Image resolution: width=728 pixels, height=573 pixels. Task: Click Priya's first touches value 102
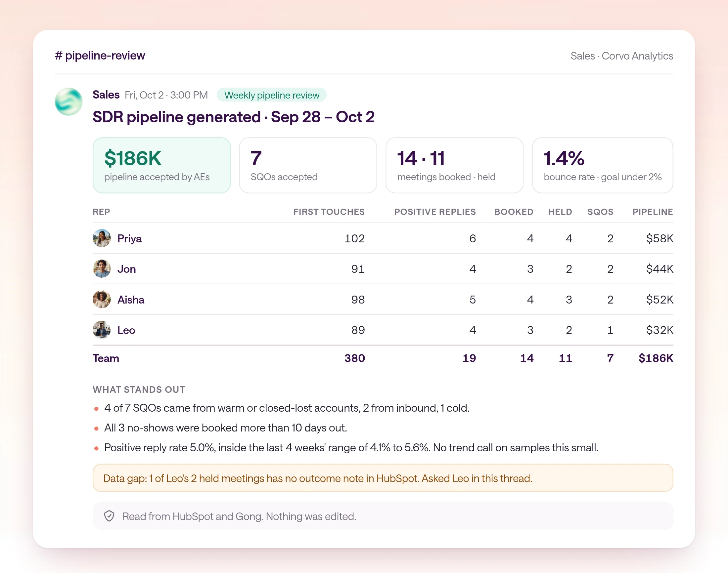tap(355, 238)
